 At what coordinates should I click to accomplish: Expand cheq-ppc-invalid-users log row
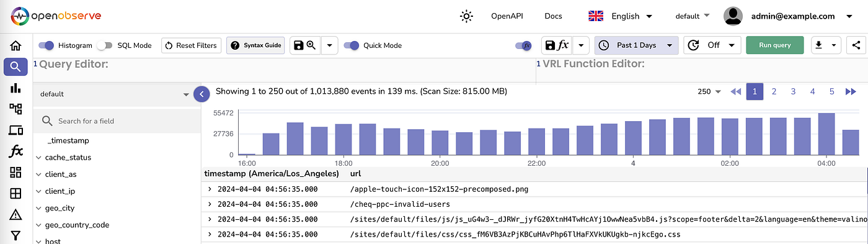pyautogui.click(x=210, y=204)
